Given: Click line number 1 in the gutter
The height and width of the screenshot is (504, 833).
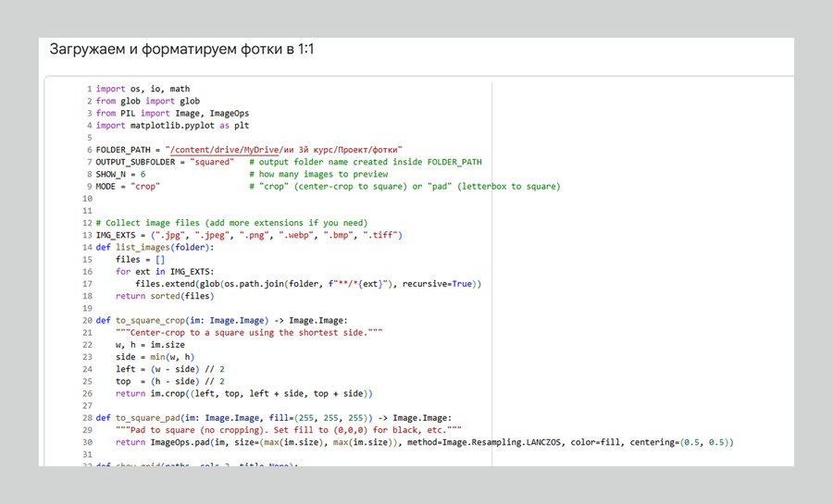Looking at the screenshot, I should tap(89, 90).
